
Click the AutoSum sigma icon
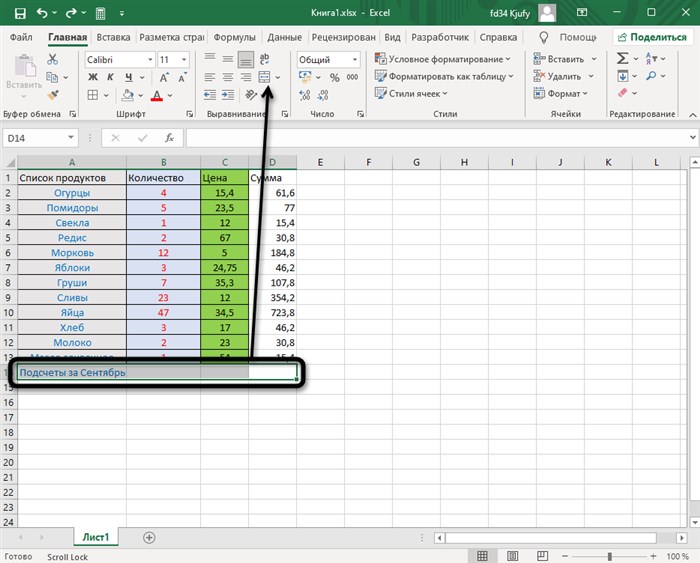(622, 58)
